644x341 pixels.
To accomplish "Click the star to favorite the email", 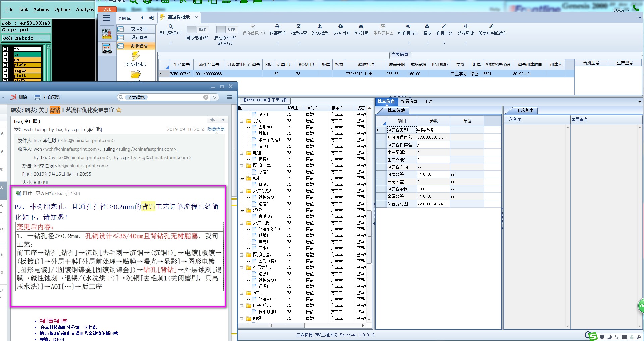I will [119, 110].
